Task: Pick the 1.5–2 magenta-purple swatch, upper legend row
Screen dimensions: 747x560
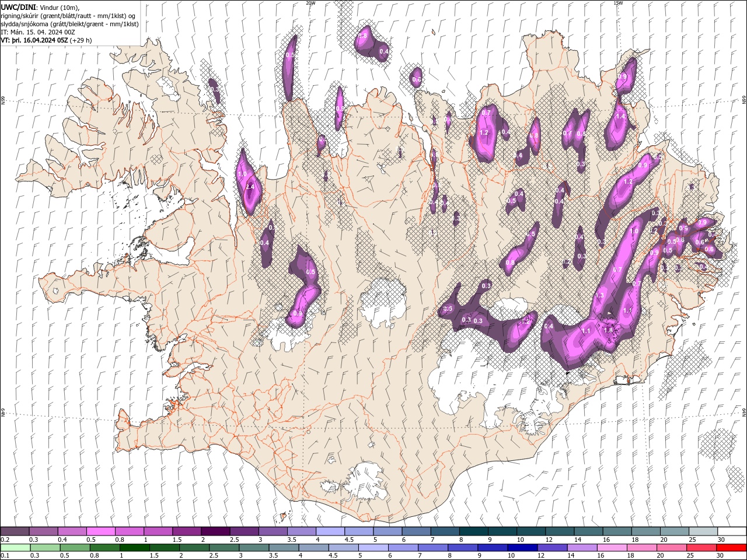Action: (186, 531)
